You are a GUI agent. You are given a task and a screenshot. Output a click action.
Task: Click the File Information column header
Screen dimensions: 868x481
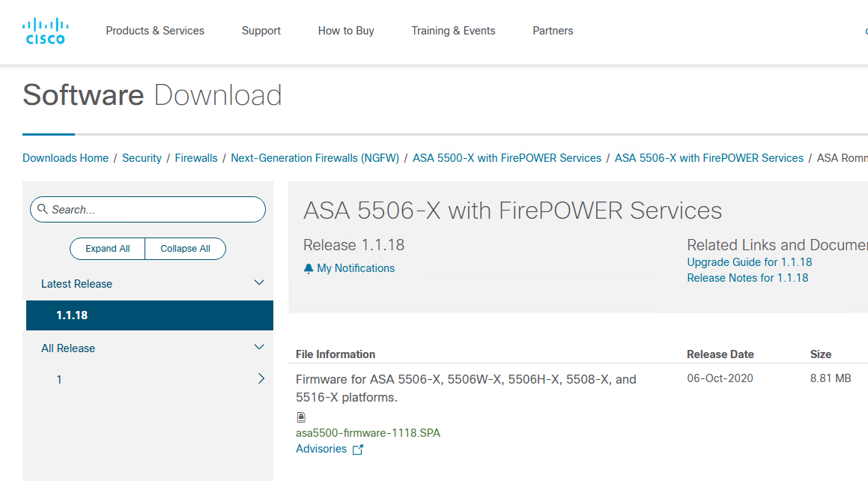[x=336, y=354]
